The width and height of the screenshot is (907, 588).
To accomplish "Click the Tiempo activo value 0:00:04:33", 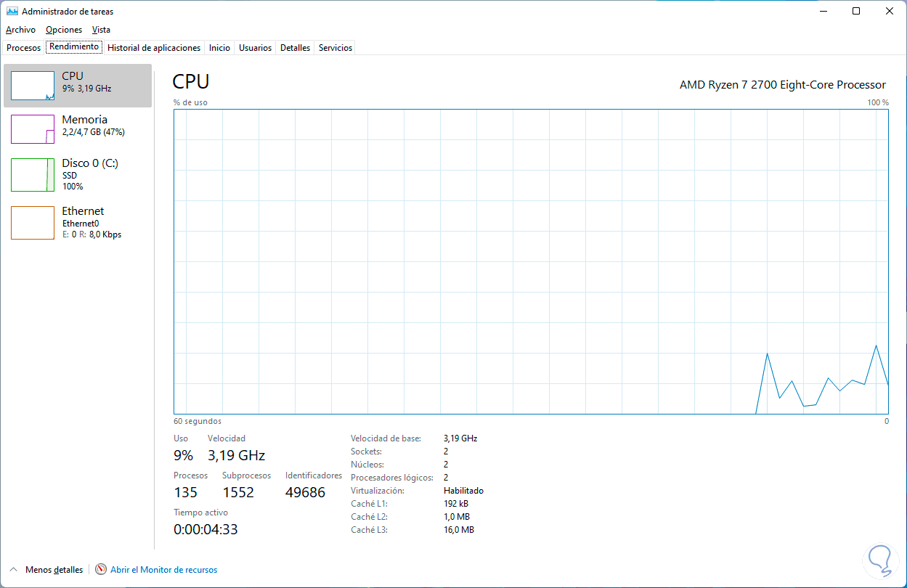I will coord(206,530).
